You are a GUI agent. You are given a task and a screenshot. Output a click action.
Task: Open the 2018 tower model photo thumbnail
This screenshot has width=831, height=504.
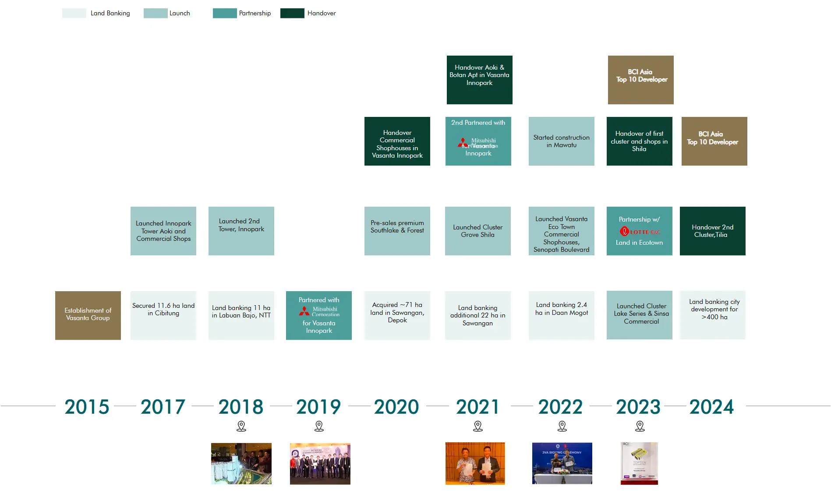pos(241,463)
